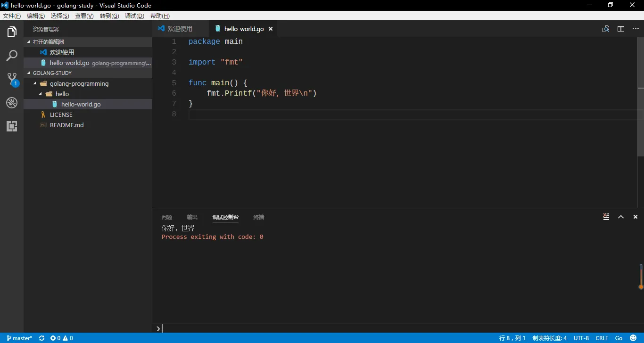Click the 你好, 世界 console output line
This screenshot has height=343, width=644.
coord(178,228)
